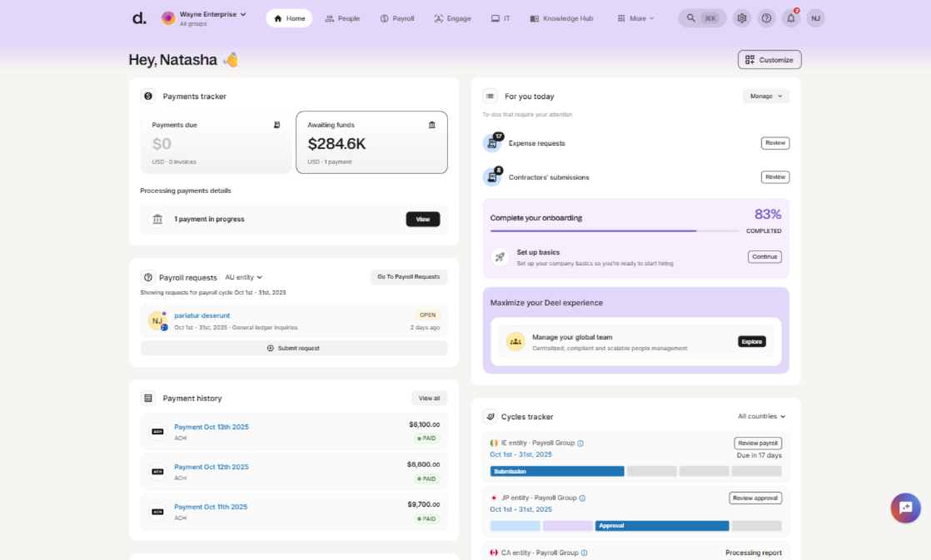The image size is (931, 560).
Task: Open the floating chat support icon
Action: click(905, 508)
